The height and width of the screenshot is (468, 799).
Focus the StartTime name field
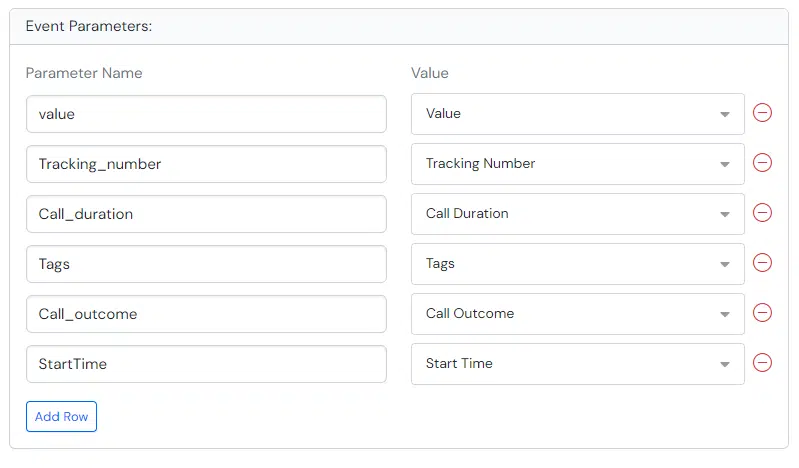206,363
